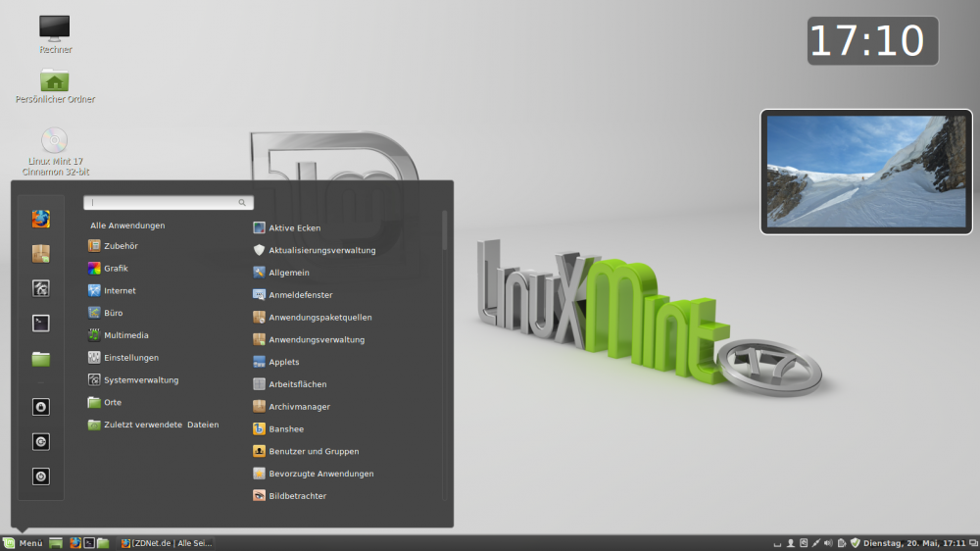Click the green shield update manager tray icon
980x551 pixels.
855,543
